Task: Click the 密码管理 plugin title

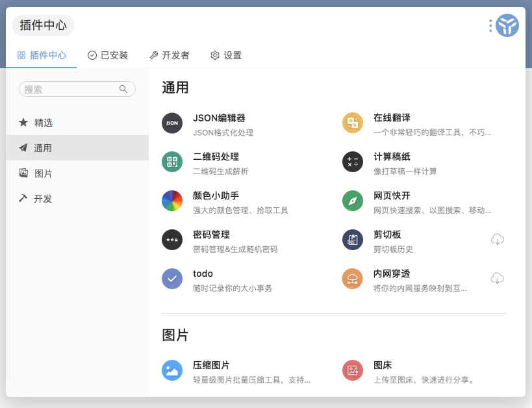Action: pyautogui.click(x=211, y=235)
